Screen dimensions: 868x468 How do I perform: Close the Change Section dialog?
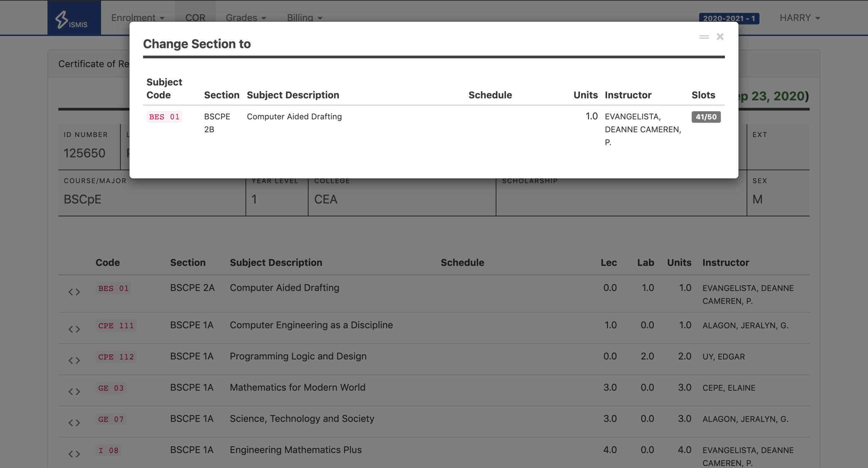click(x=720, y=37)
